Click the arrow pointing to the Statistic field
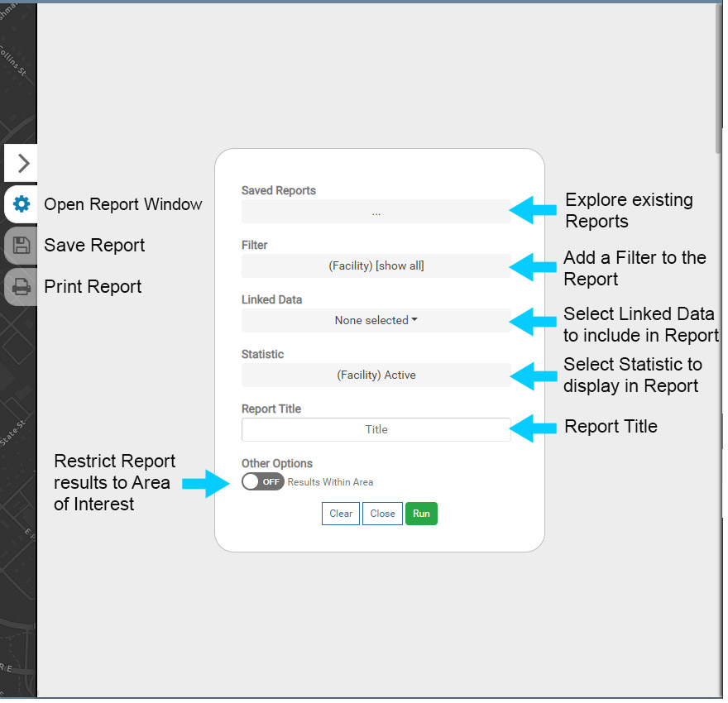Screen dimensions: 728x703 [x=533, y=376]
